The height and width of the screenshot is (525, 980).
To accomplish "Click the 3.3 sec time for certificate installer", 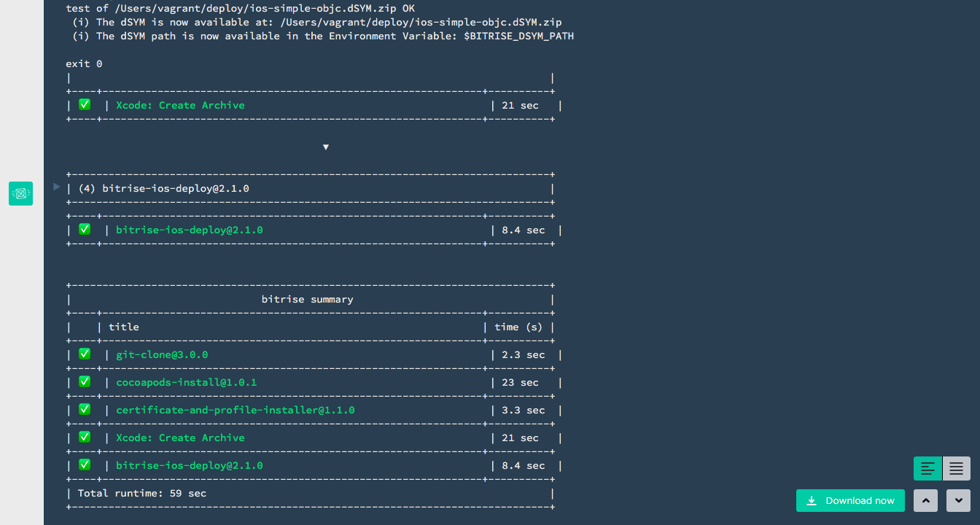I will point(524,411).
